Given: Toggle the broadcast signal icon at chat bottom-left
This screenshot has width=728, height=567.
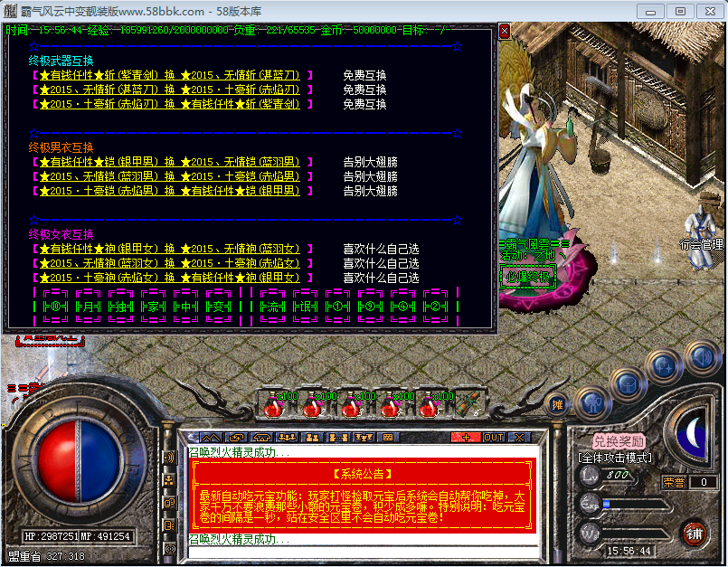Looking at the screenshot, I should pos(170,548).
